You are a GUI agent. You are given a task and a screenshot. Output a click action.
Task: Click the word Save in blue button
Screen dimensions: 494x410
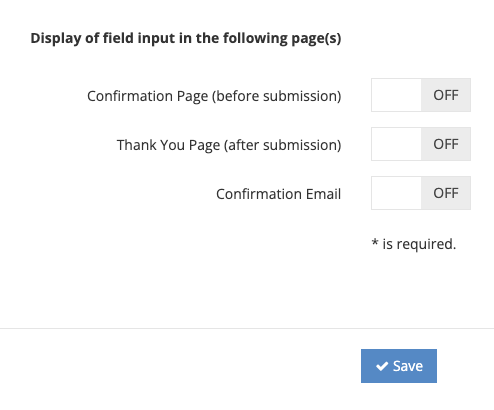[x=408, y=366]
